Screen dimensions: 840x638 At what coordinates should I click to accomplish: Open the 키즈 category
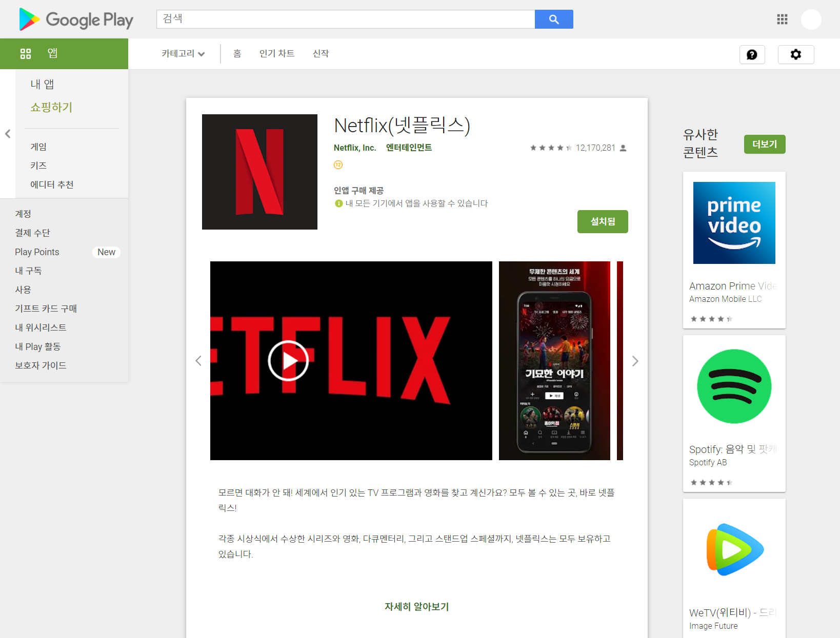(38, 166)
